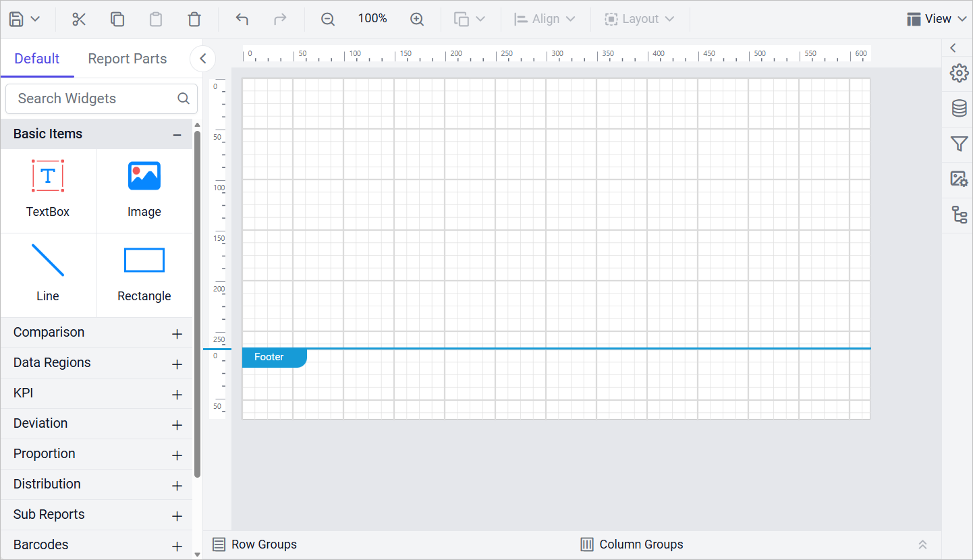Open the Data panel database icon
Viewport: 973px width, 560px height.
pyautogui.click(x=959, y=108)
